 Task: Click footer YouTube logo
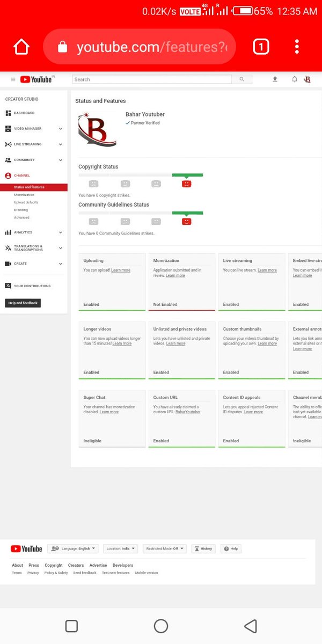(x=26, y=548)
